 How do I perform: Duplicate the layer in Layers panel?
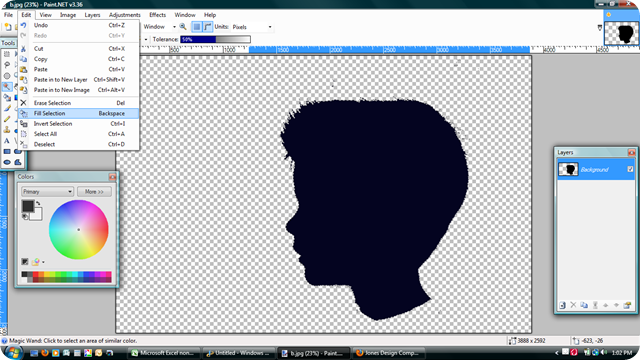pyautogui.click(x=584, y=305)
